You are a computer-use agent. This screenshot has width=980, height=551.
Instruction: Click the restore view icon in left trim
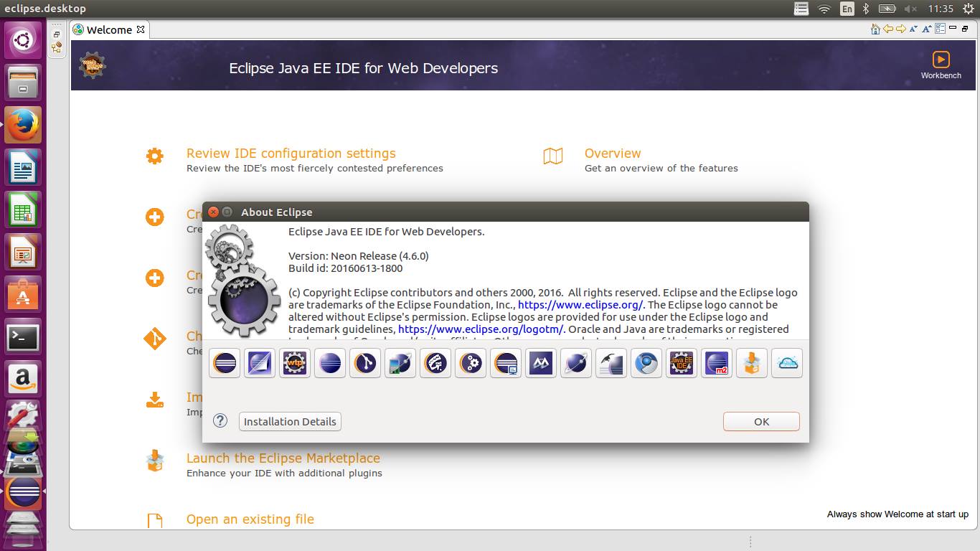tap(57, 34)
